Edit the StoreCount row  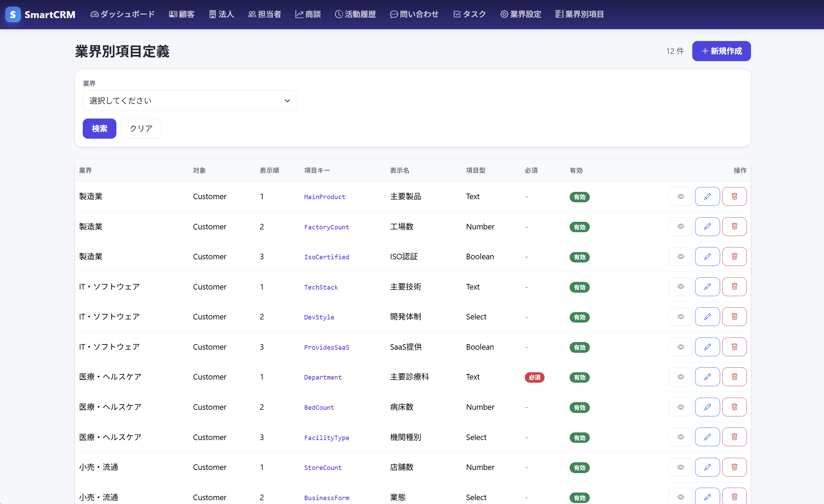click(x=707, y=467)
